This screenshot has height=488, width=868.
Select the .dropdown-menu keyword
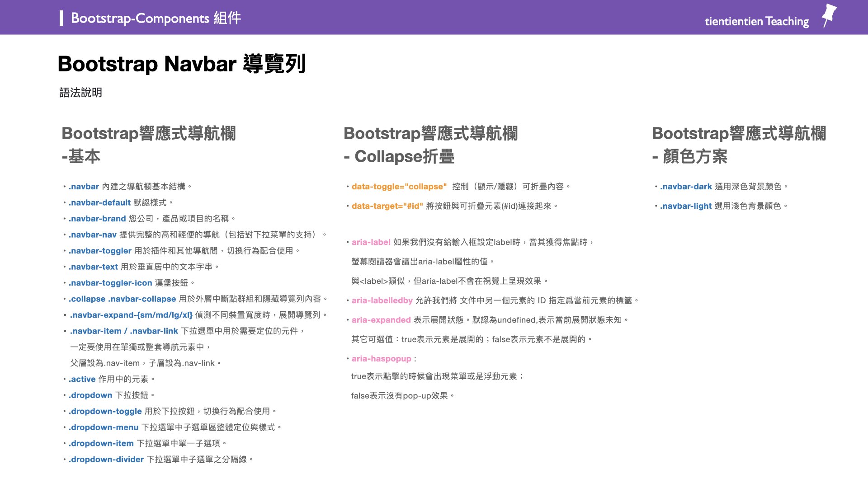(x=103, y=427)
